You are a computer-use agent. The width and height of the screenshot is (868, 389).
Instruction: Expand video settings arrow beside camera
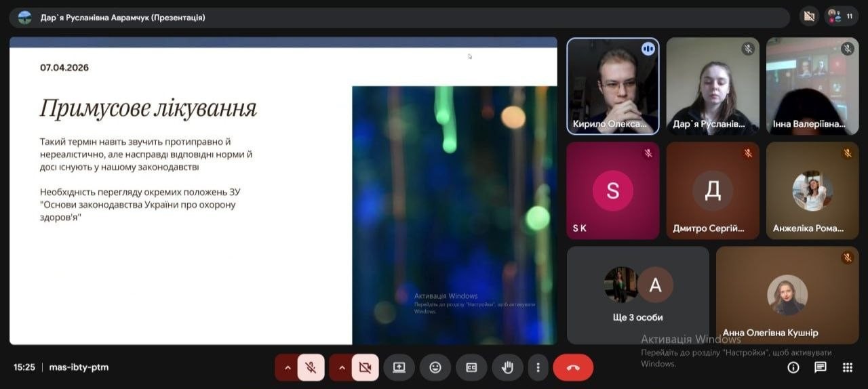(341, 367)
